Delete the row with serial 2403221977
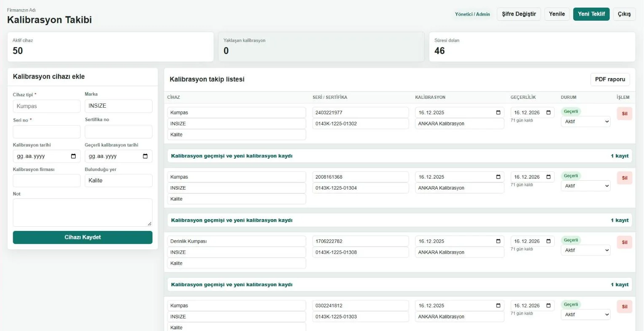Image resolution: width=644 pixels, height=331 pixels. pyautogui.click(x=624, y=114)
